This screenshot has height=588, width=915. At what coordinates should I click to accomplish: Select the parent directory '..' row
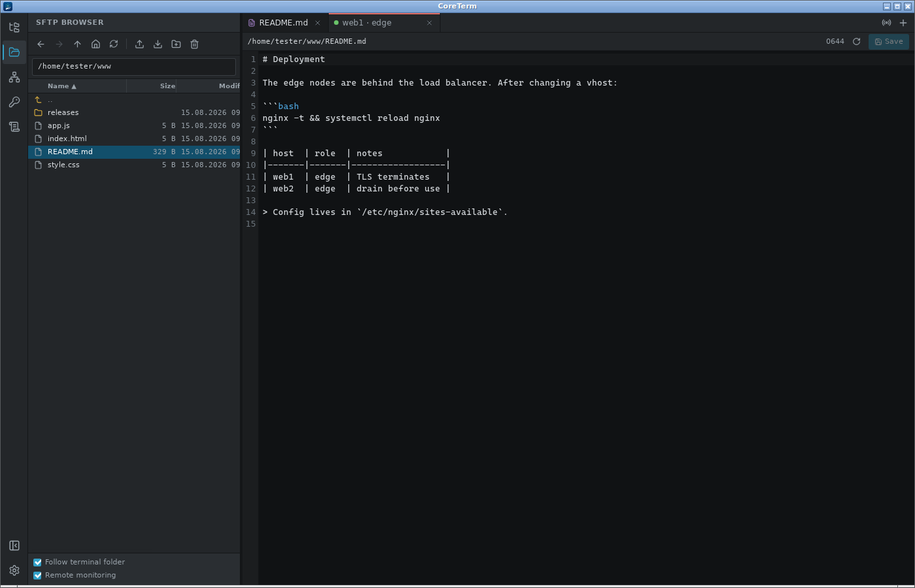pos(134,99)
